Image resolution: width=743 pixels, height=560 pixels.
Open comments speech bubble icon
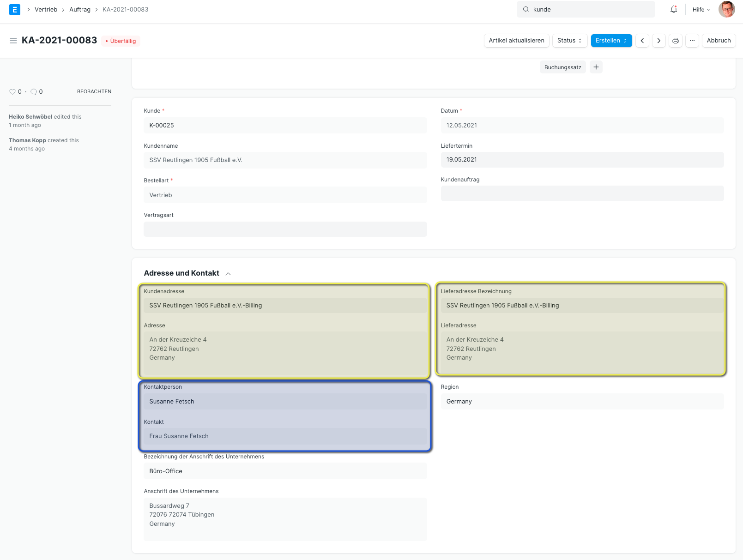coord(34,92)
